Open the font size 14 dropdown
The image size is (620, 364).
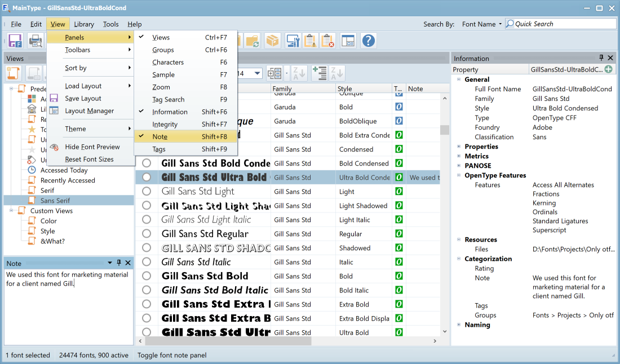pyautogui.click(x=258, y=73)
